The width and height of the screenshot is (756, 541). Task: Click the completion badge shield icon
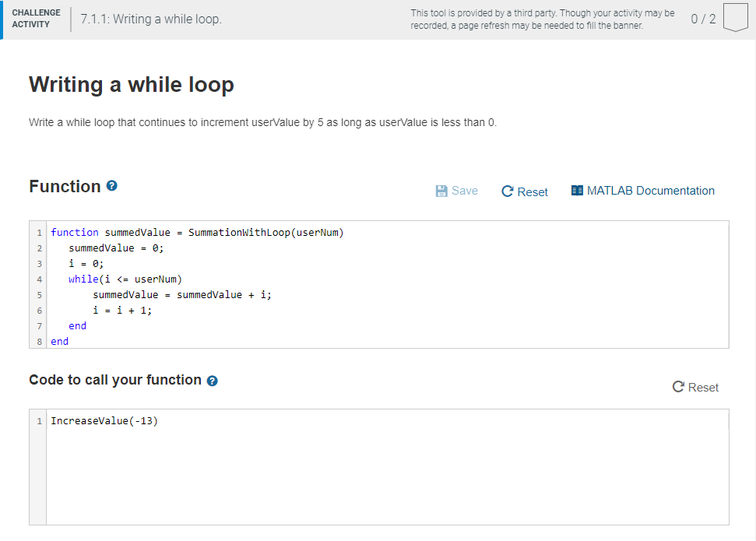[736, 18]
